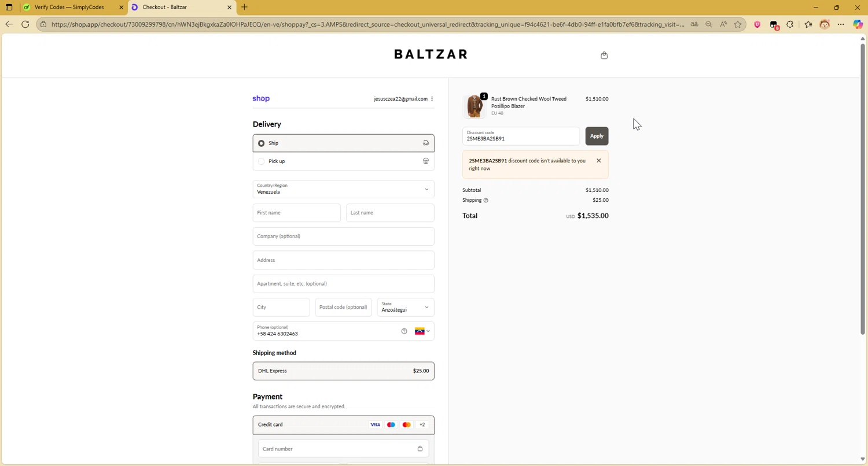
Task: Refresh the checkout page
Action: tap(25, 24)
